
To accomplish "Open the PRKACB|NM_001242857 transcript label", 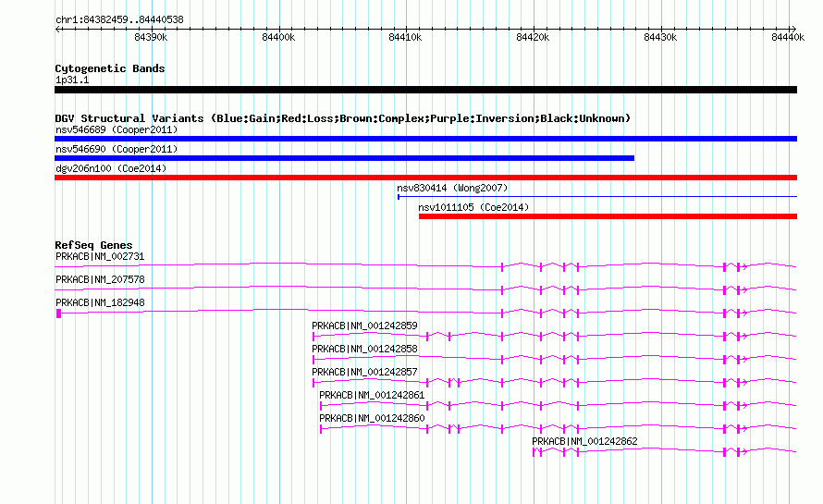I will 364,373.
